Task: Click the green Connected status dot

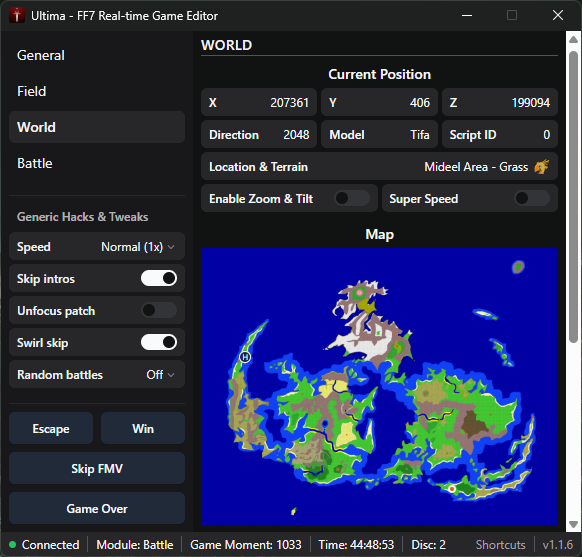Action: pos(12,544)
